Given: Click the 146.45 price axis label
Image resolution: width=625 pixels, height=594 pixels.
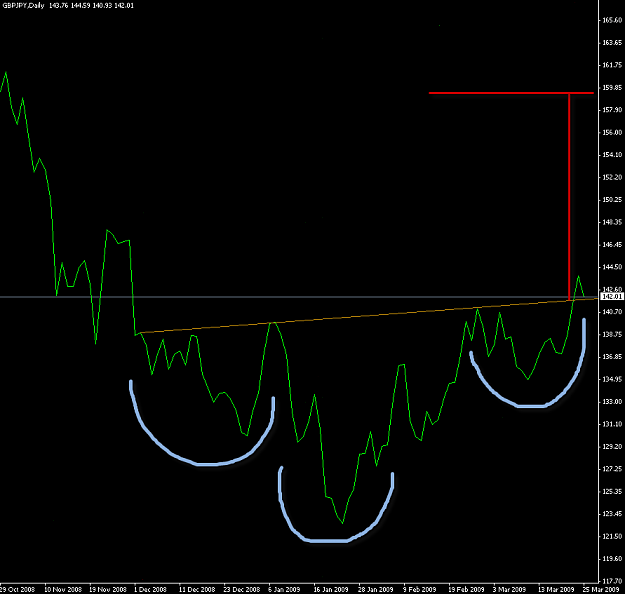Looking at the screenshot, I should tap(612, 244).
